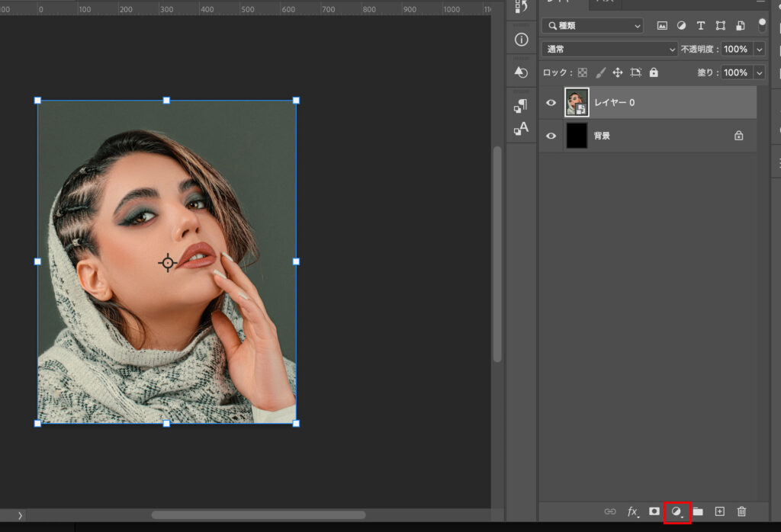Screen dimensions: 781x532
Task: Expand the 不透明度 opacity slider arrow
Action: click(x=759, y=49)
